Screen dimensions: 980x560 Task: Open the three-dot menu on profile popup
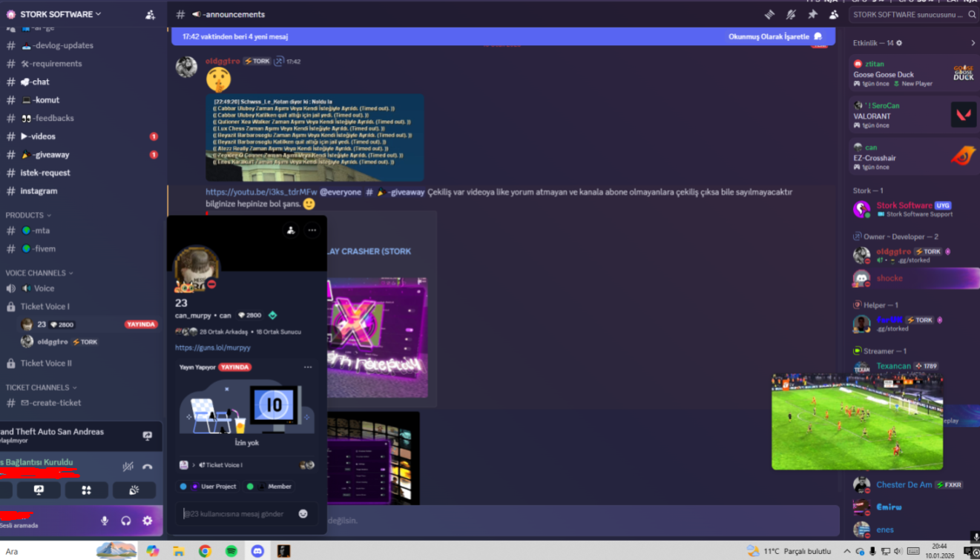312,230
